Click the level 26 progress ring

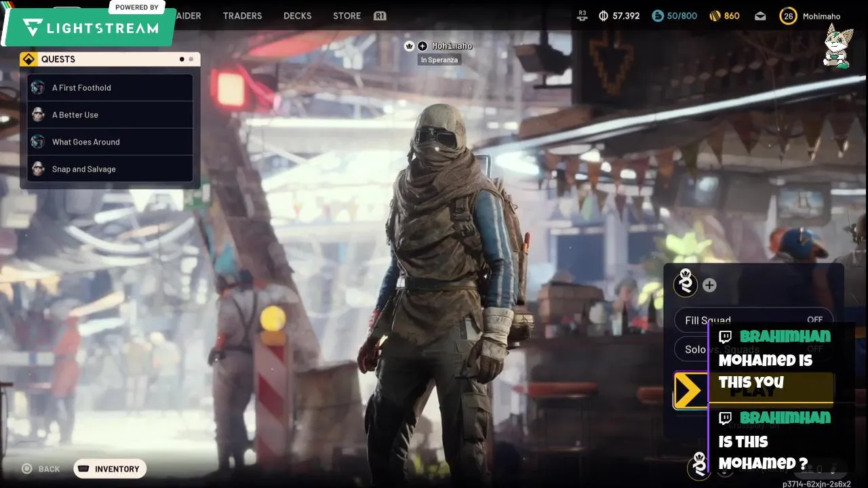coord(788,16)
